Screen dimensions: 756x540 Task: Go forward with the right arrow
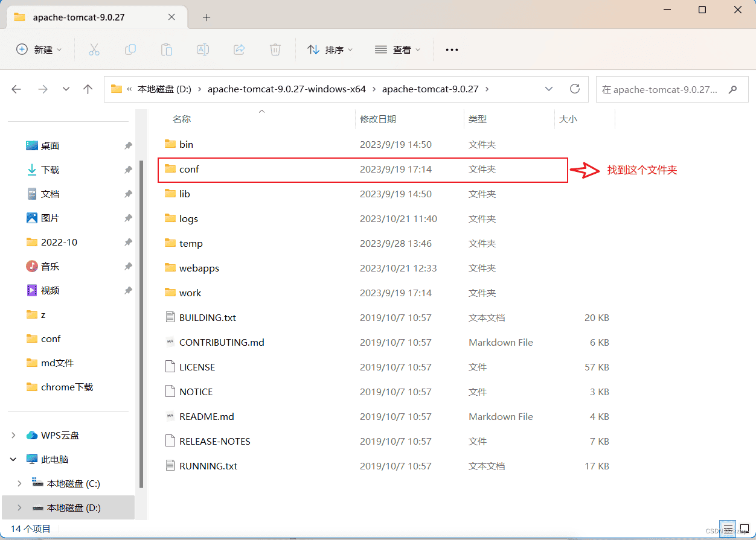[x=42, y=89]
